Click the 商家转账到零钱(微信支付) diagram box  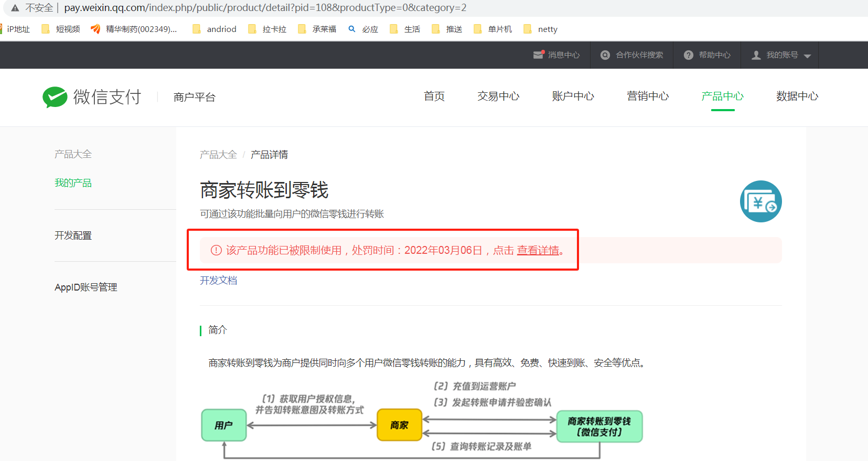point(599,426)
